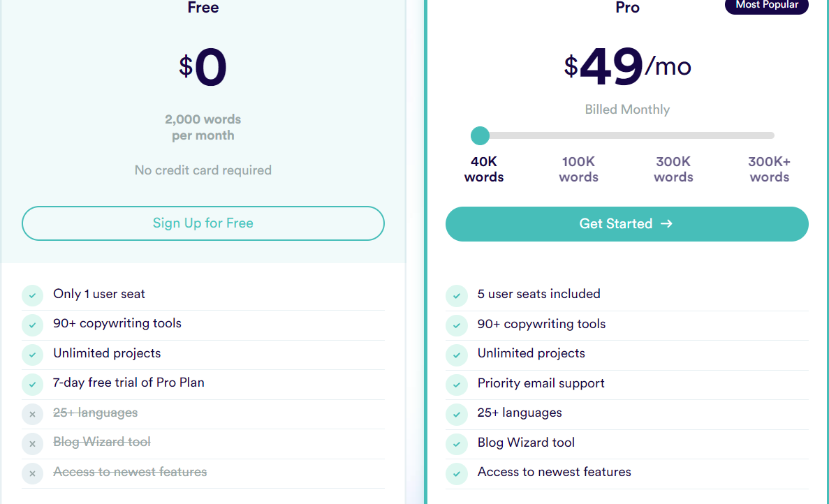Click check icon next to Free 90+ copywriting tools
Image resolution: width=829 pixels, height=504 pixels.
point(32,325)
